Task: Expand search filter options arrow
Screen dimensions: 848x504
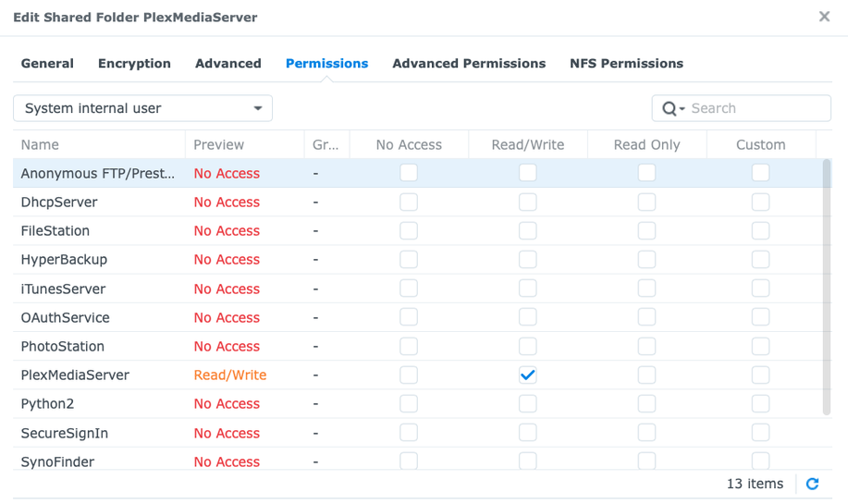Action: click(682, 109)
